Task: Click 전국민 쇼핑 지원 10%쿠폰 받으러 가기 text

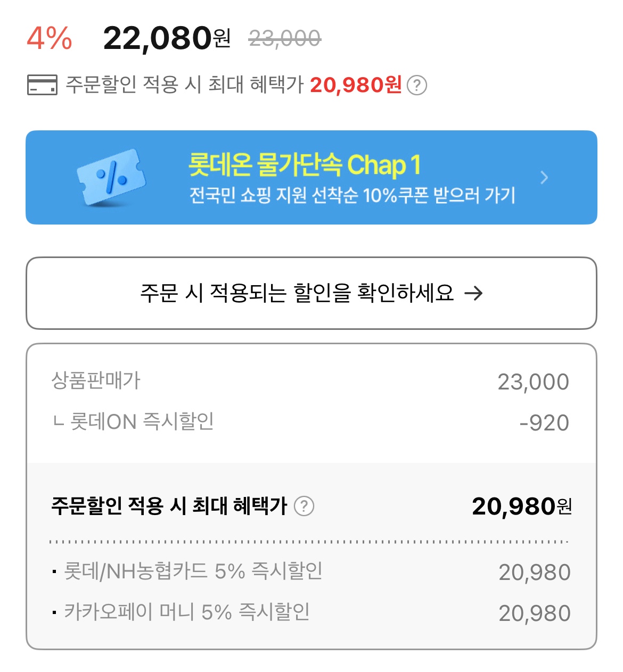Action: point(353,195)
